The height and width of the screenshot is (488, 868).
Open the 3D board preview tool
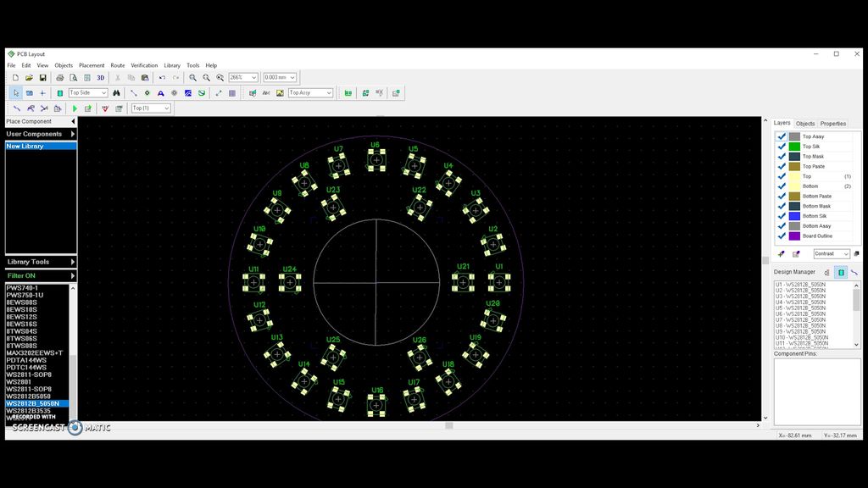click(x=100, y=77)
